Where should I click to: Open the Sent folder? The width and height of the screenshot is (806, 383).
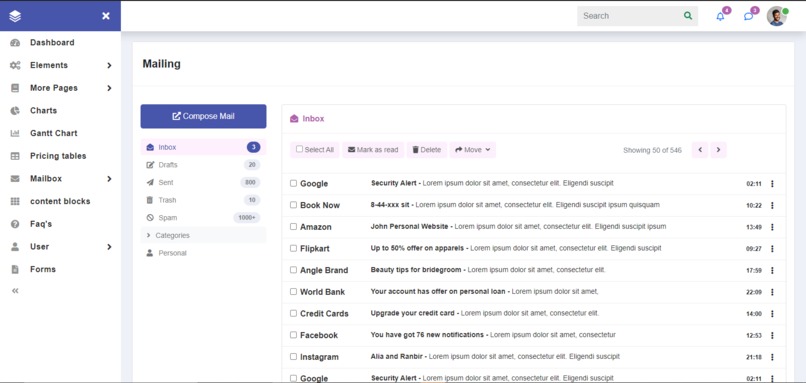204,183
